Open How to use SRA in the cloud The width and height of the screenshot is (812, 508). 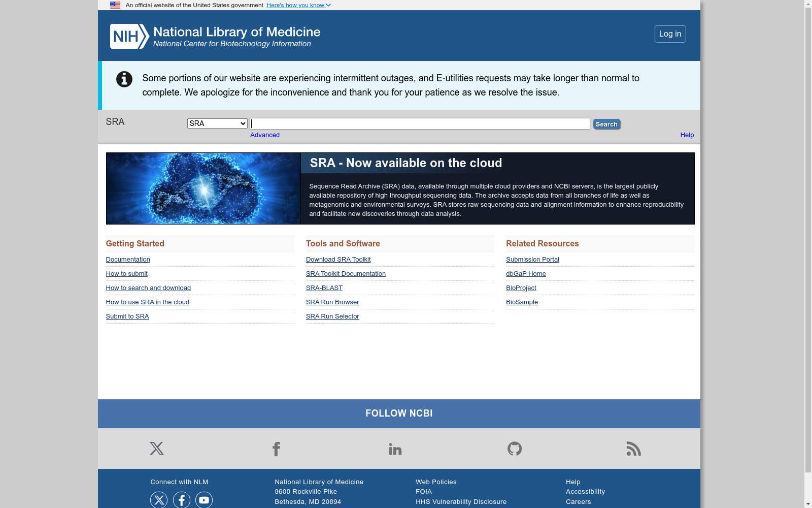pos(148,302)
